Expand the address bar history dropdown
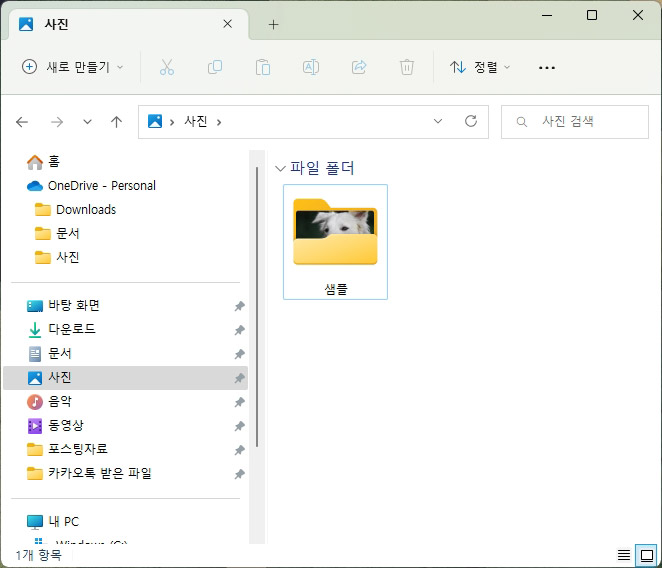This screenshot has width=662, height=568. [438, 121]
